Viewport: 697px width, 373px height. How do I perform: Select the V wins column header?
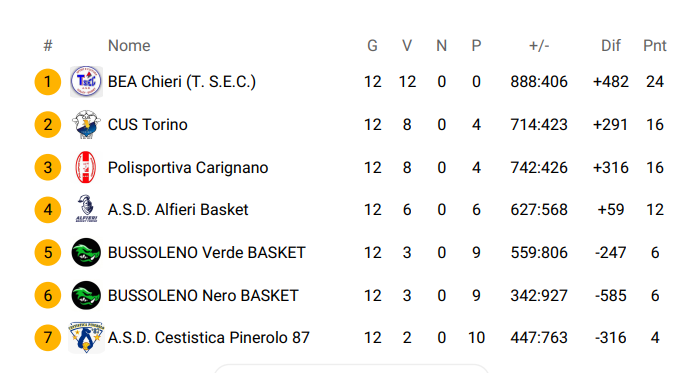point(407,45)
